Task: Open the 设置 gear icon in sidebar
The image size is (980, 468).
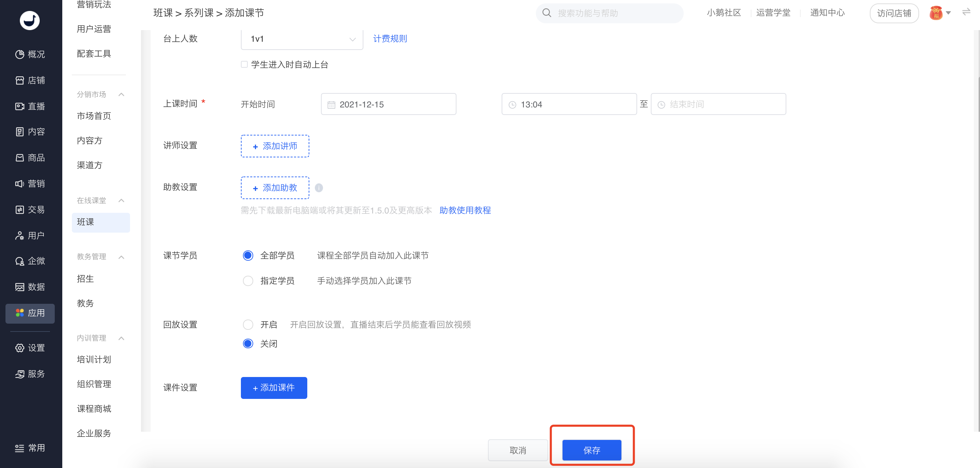Action: point(20,348)
